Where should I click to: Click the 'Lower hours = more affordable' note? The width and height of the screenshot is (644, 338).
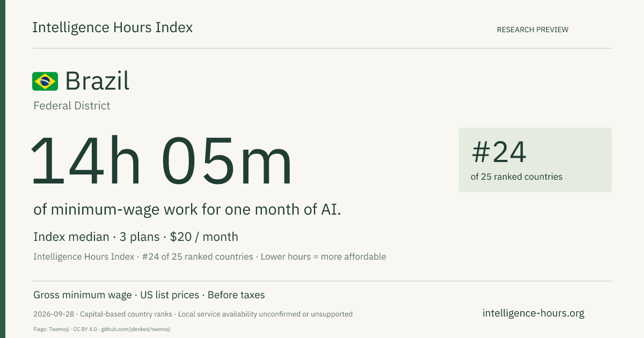coord(324,256)
